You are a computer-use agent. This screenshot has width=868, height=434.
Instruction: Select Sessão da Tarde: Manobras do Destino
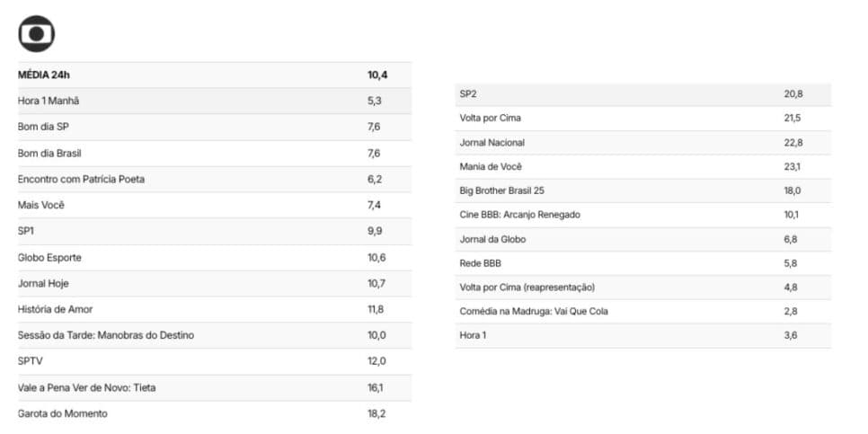pyautogui.click(x=215, y=335)
